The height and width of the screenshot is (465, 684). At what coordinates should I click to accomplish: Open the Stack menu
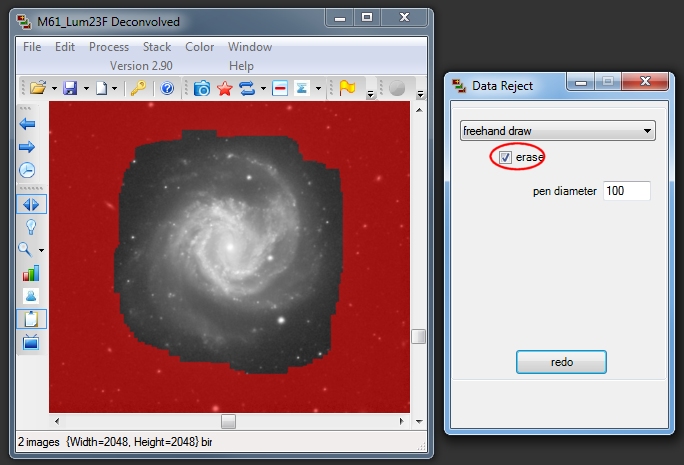157,47
